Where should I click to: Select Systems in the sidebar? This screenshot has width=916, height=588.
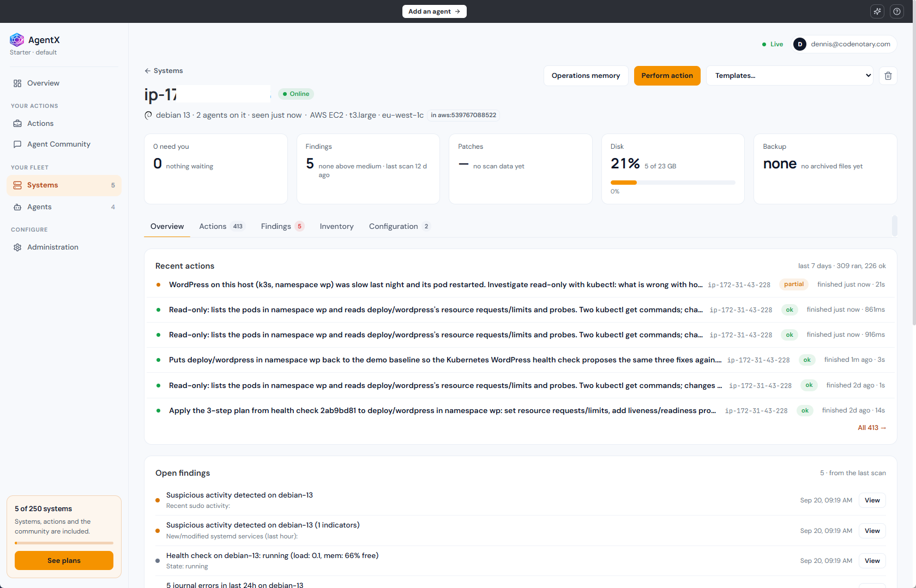(64, 185)
